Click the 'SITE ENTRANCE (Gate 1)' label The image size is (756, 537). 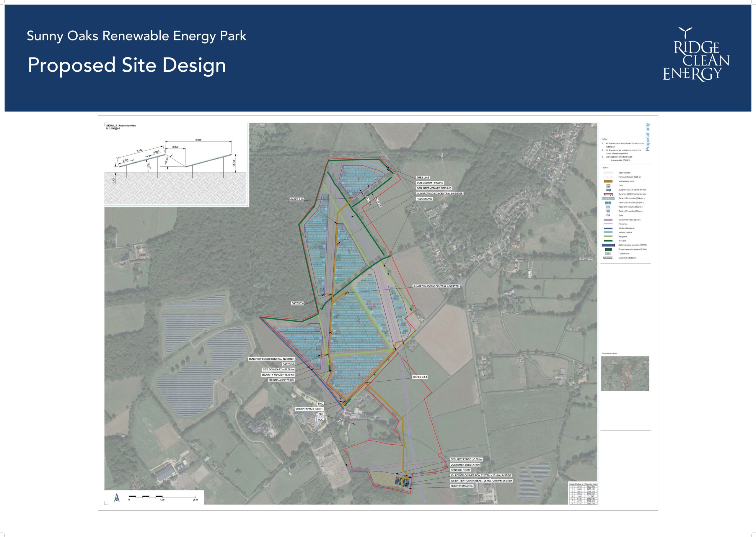[309, 409]
